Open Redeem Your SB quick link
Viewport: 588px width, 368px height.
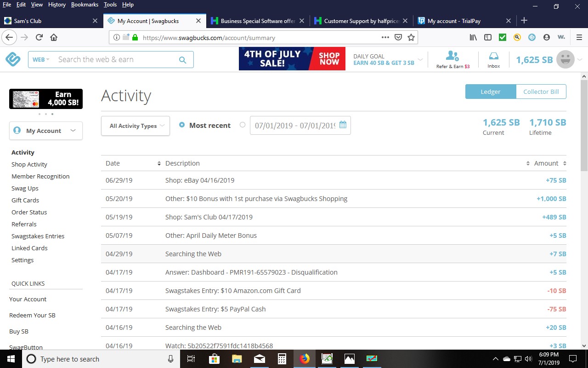click(32, 315)
